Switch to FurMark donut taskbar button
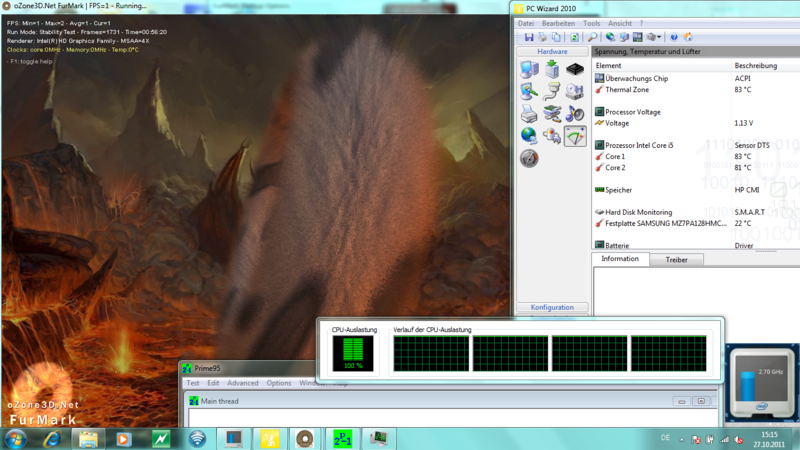800x450 pixels. point(305,439)
